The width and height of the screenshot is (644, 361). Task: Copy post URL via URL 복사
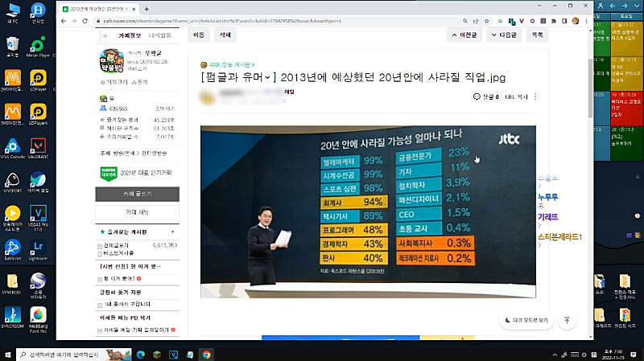pos(516,97)
